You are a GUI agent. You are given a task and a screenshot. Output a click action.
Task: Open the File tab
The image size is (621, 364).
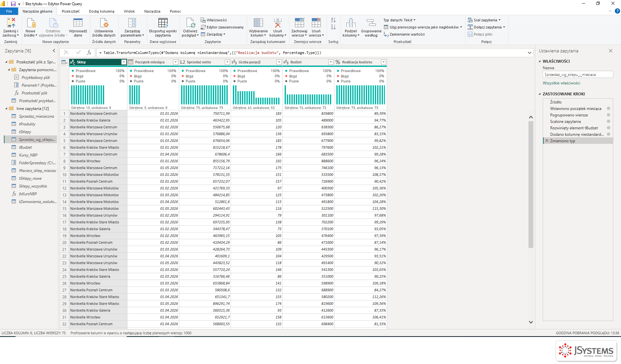(x=9, y=11)
